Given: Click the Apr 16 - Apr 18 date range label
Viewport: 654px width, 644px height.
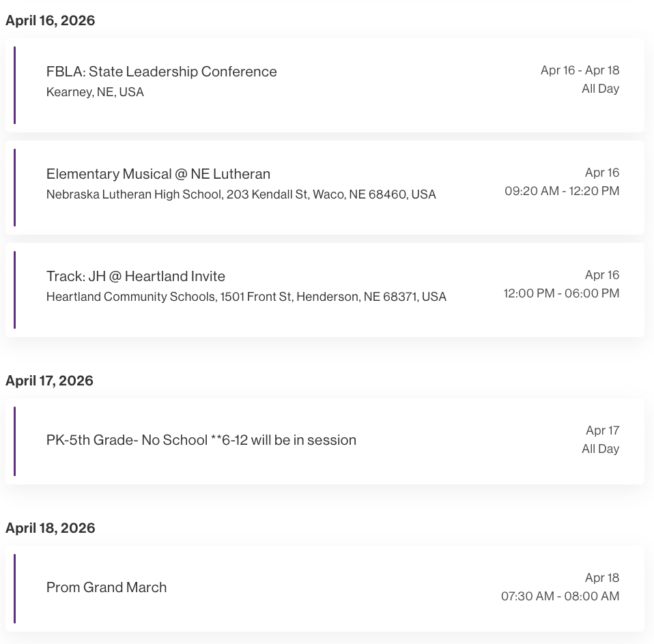Looking at the screenshot, I should point(580,70).
